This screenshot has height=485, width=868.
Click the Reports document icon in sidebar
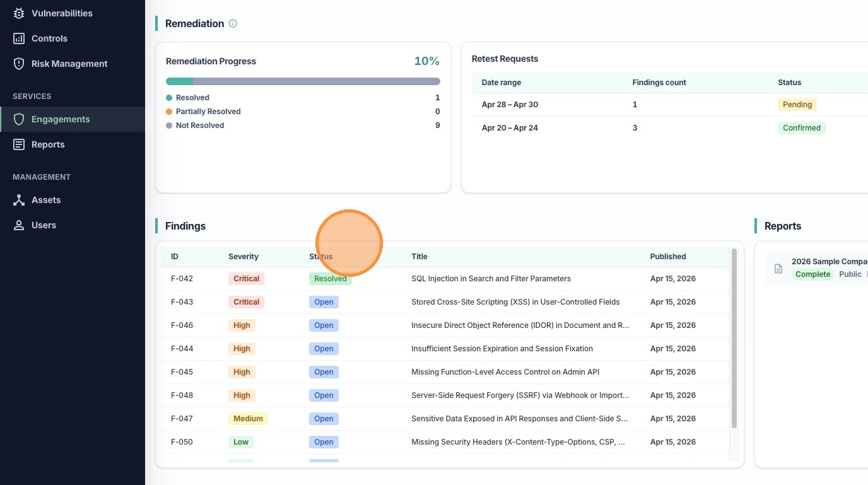(19, 144)
